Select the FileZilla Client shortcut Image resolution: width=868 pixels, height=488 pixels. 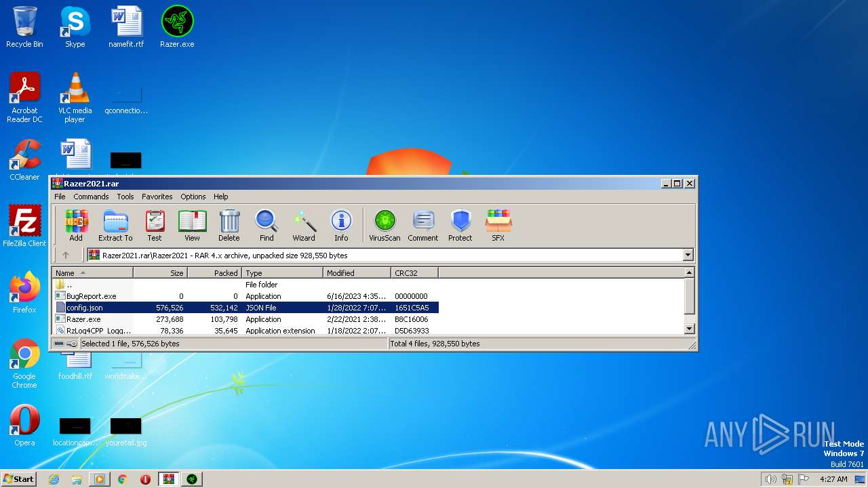[24, 226]
